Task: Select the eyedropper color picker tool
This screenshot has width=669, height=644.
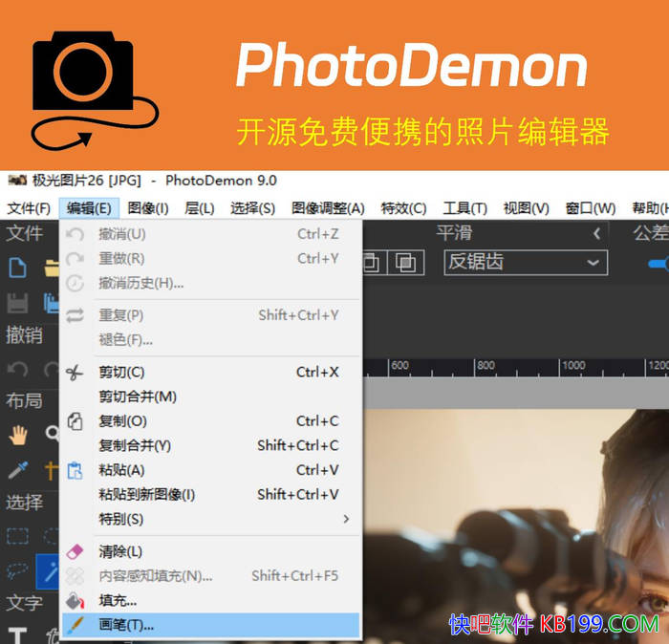Action: point(18,470)
